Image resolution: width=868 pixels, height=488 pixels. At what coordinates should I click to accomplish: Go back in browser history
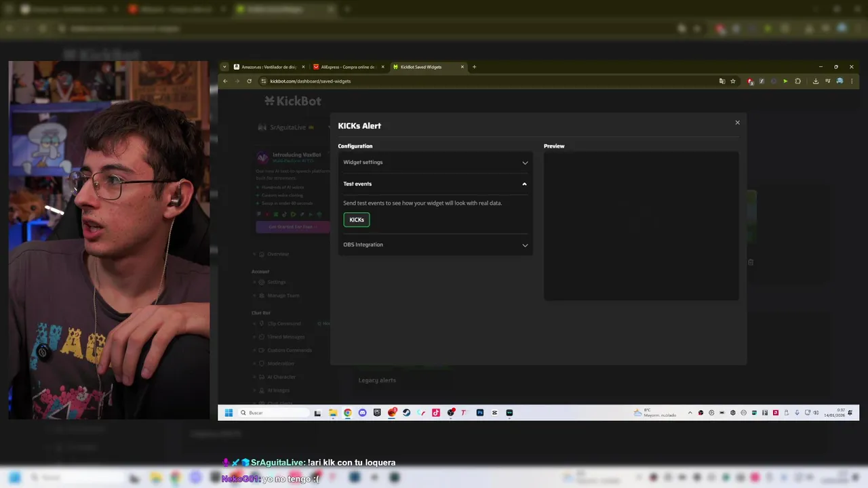pos(225,81)
